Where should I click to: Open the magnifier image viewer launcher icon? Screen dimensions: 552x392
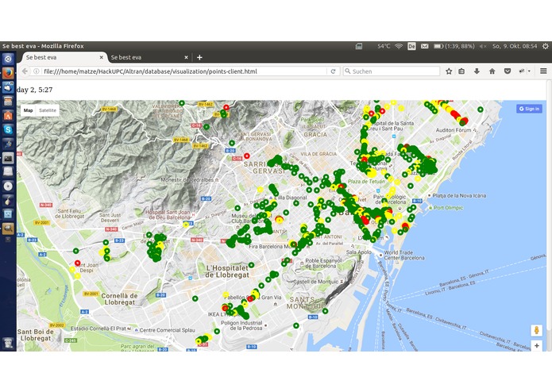pos(8,229)
